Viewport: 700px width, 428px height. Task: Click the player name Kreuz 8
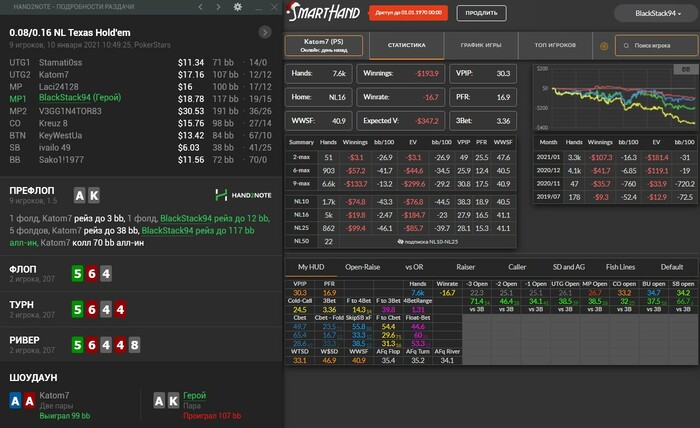tap(53, 123)
